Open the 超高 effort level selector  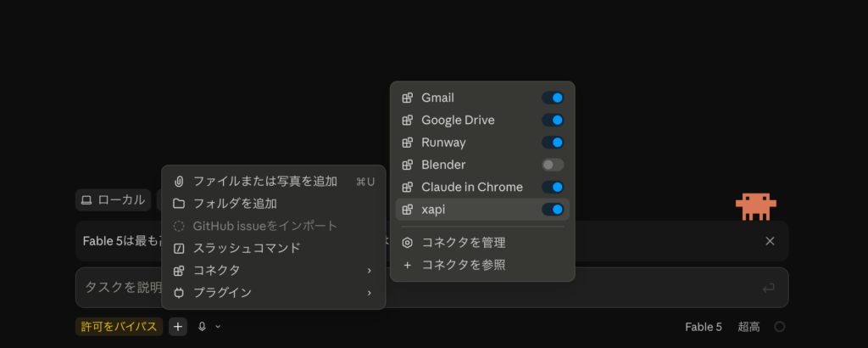click(x=748, y=327)
